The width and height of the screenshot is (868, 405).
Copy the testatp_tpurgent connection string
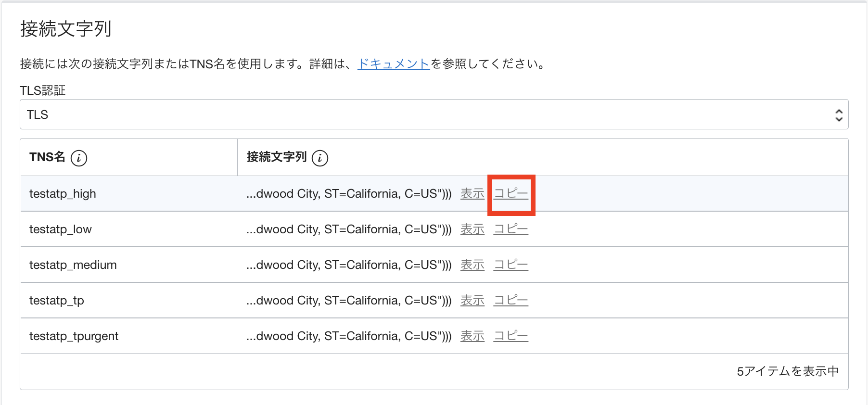click(511, 336)
